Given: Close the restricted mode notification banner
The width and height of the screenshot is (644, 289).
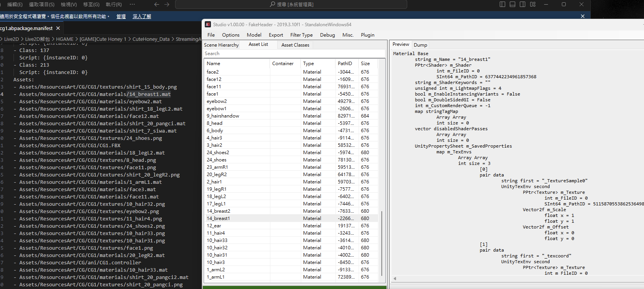Looking at the screenshot, I should click(583, 16).
